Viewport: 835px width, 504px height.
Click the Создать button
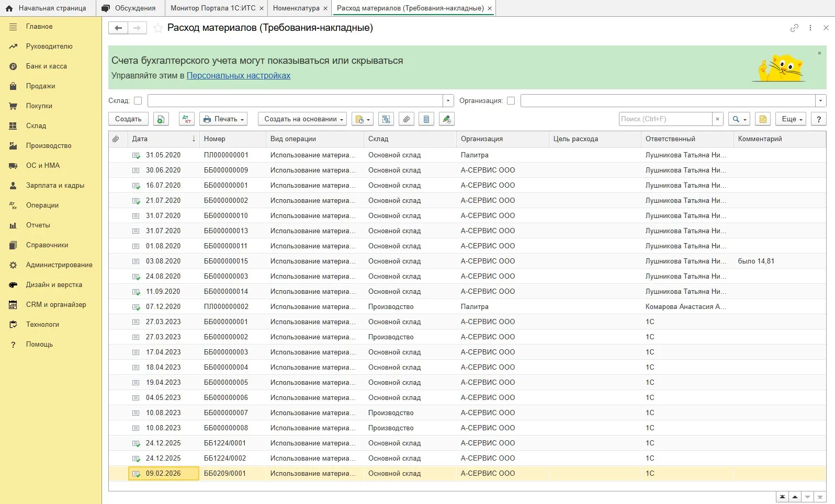click(128, 119)
